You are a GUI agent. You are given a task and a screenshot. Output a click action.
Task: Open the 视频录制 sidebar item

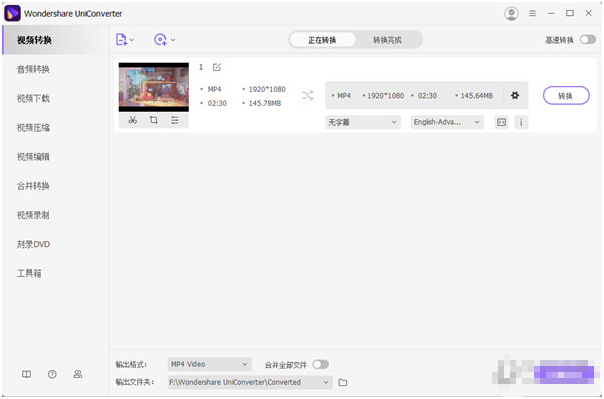(x=55, y=215)
